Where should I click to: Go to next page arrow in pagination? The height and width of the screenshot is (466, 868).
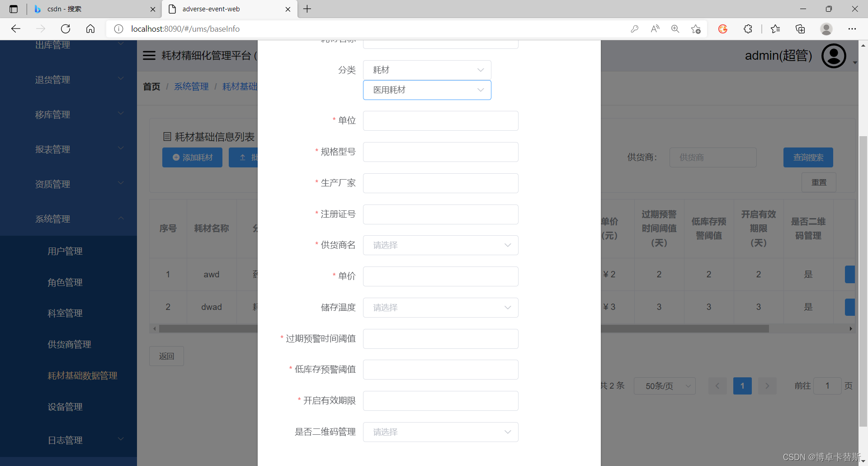[767, 386]
